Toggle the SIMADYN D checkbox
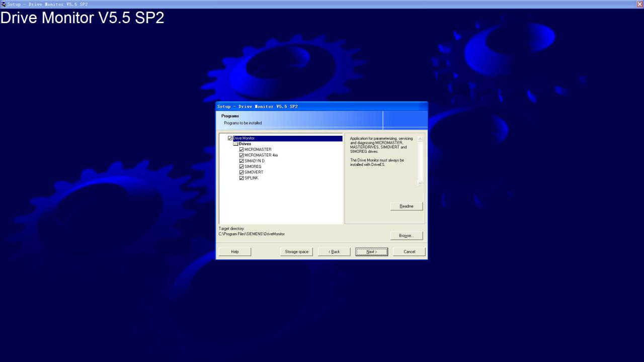The width and height of the screenshot is (644, 362). click(x=242, y=161)
